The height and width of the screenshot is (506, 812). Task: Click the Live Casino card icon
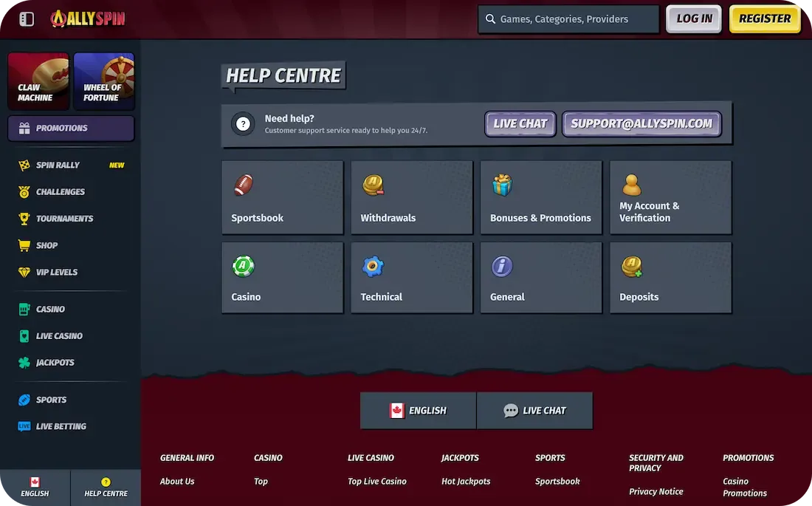pos(24,336)
